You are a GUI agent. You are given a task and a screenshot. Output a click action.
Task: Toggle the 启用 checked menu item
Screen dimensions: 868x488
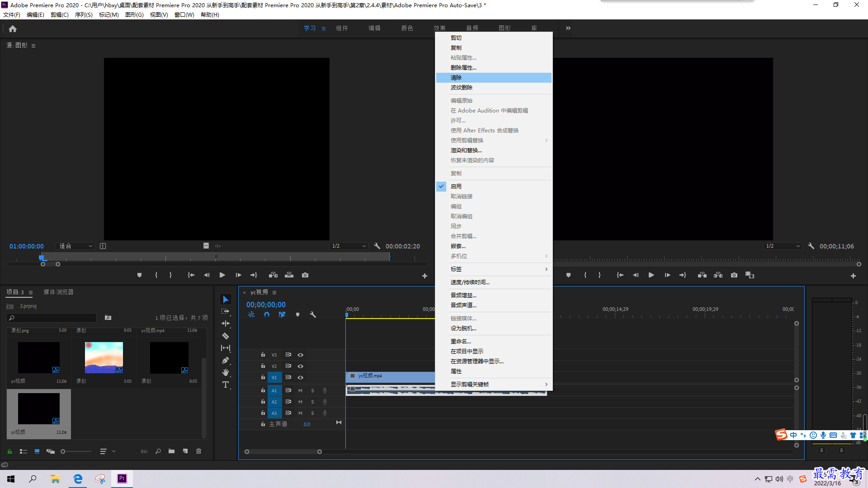pos(494,186)
